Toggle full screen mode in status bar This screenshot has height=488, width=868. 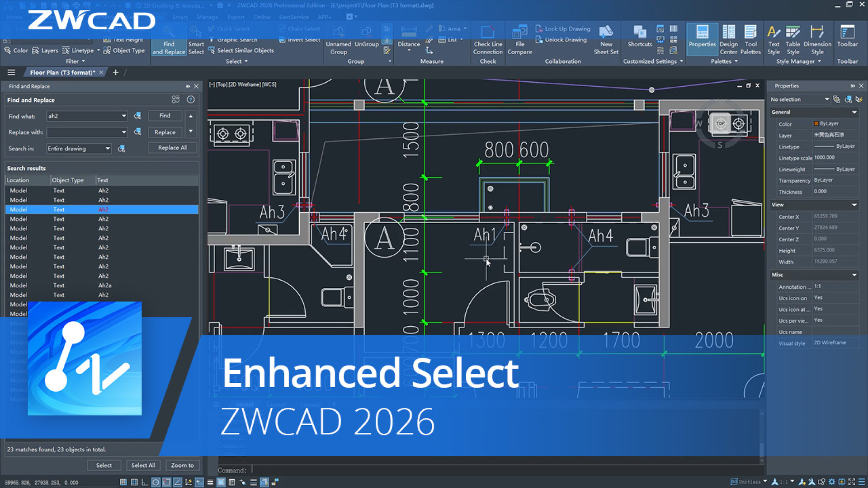[x=852, y=482]
